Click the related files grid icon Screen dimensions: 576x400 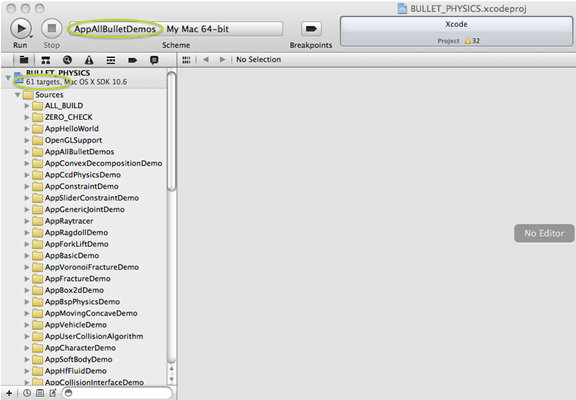pyautogui.click(x=186, y=60)
